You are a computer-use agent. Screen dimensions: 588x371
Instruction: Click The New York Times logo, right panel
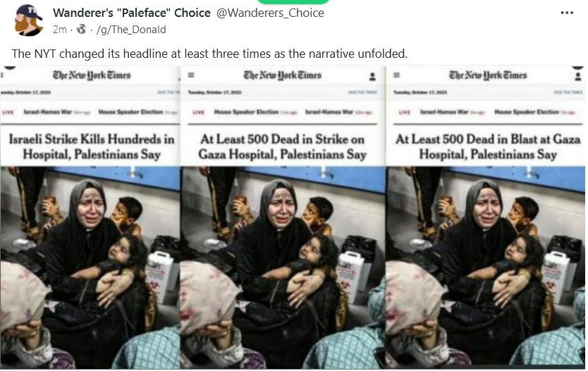(x=488, y=75)
